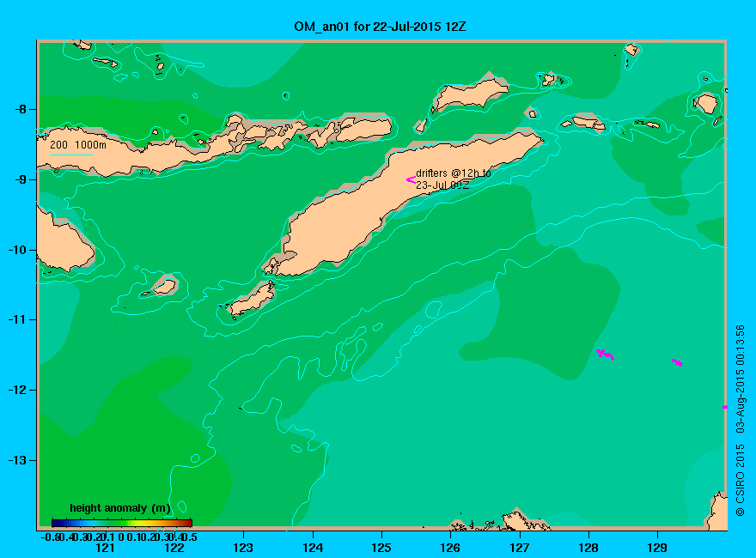Viewport: 756px width, 558px height.
Task: Click latitude axis label '-9'
Action: tap(21, 179)
